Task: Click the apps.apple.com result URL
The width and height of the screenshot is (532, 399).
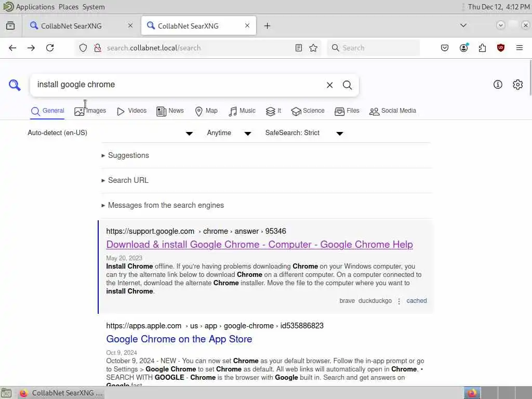Action: click(x=215, y=326)
